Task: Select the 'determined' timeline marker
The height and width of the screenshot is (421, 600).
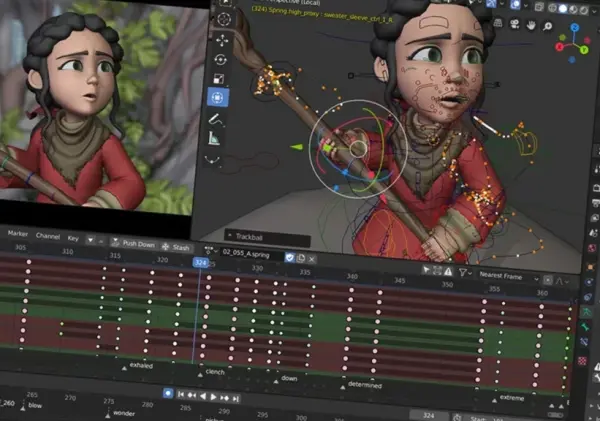Action: click(360, 385)
